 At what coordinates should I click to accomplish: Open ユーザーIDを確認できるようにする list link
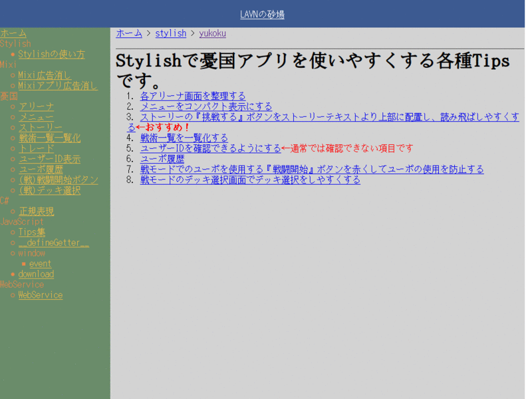[x=210, y=148]
